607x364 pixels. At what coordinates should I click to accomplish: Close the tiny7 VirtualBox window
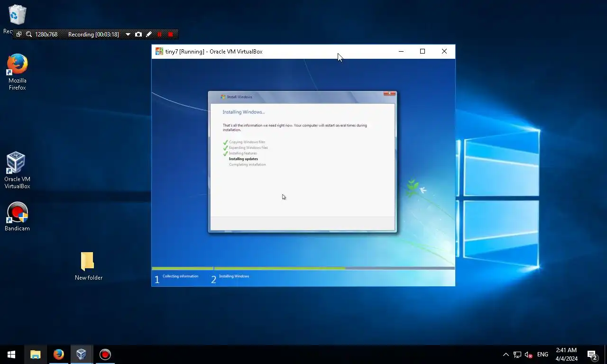pyautogui.click(x=444, y=51)
